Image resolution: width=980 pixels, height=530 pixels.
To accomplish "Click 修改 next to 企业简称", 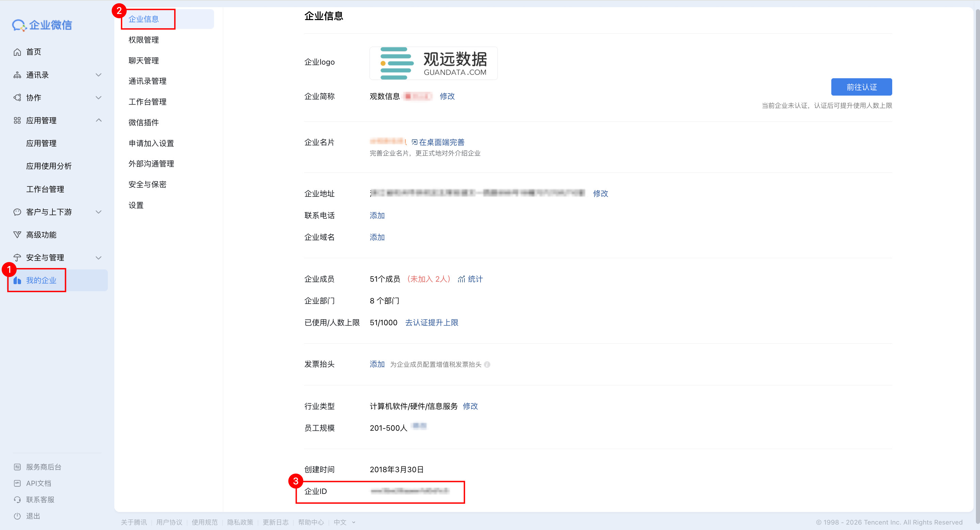I will coord(447,96).
